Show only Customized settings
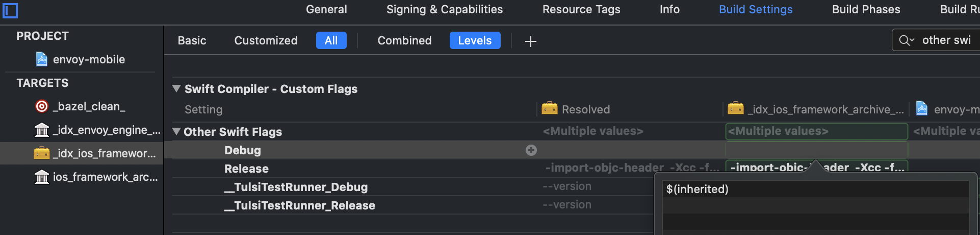980x235 pixels. (x=266, y=40)
